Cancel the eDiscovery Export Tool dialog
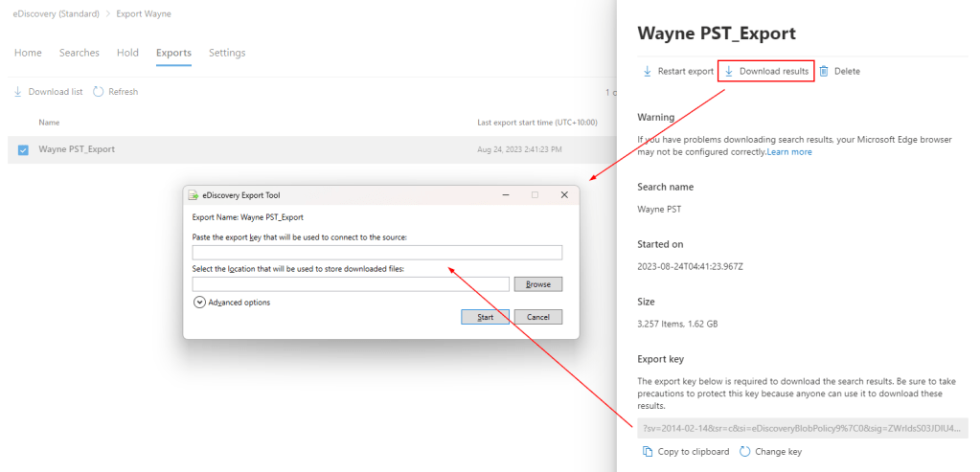Screen dimensions: 980x472 point(537,317)
